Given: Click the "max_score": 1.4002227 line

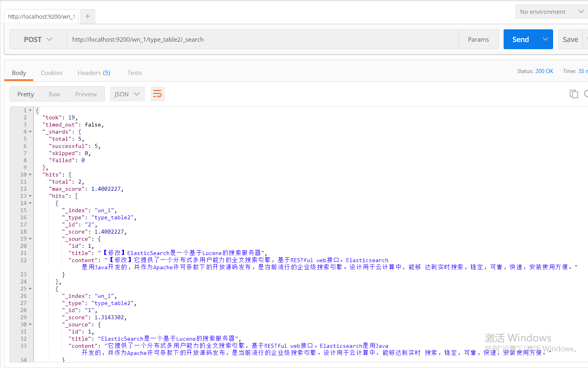Looking at the screenshot, I should [x=86, y=189].
